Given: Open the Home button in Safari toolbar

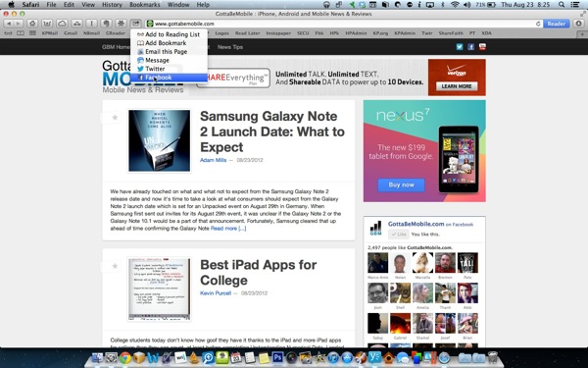Looking at the screenshot, I should point(32,24).
